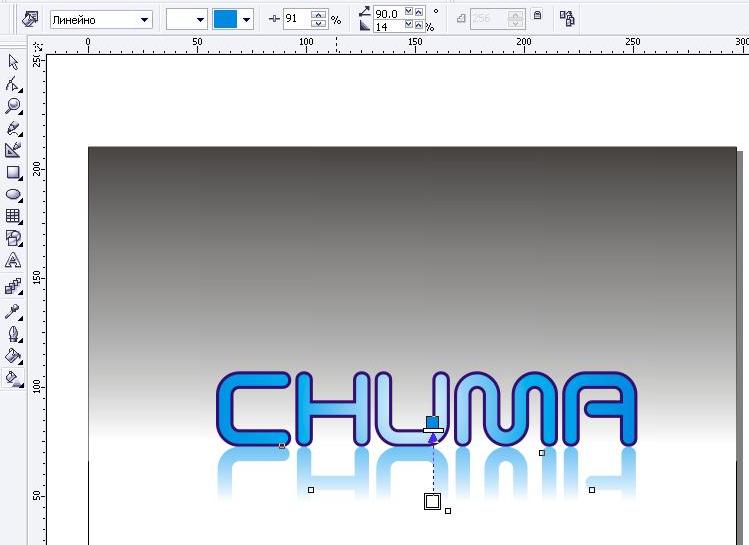Screen dimensions: 749x545
Task: Select the Basic Shapes tool
Action: [x=13, y=238]
